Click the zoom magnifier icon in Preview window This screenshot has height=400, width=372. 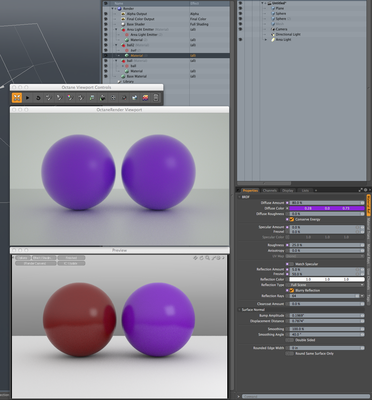coord(207,258)
